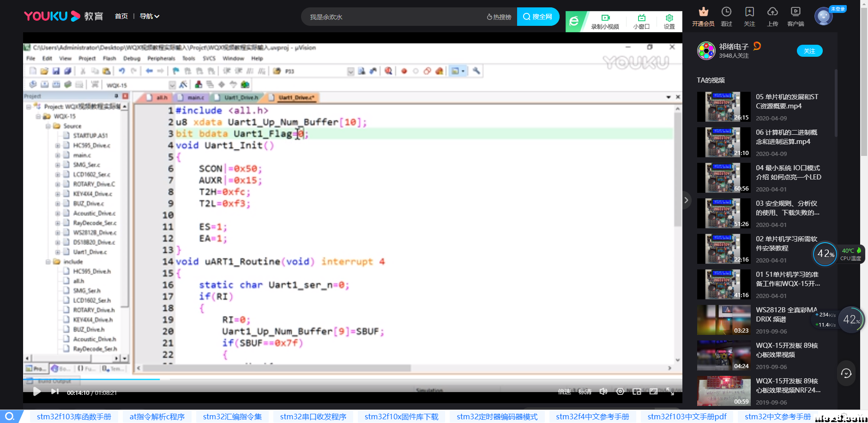Open 看过 watch history
Screen dimensions: 868x423
[726, 17]
